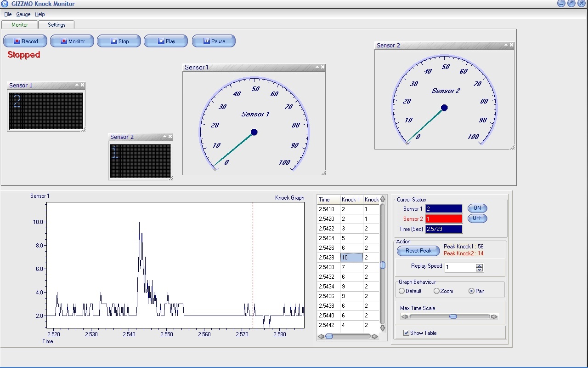Click the table row with time 2.5424
Screen dimensions: 588x368
coord(348,238)
